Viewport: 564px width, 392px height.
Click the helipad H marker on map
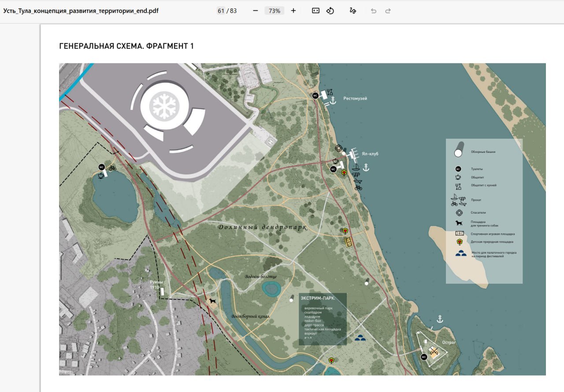(271, 142)
